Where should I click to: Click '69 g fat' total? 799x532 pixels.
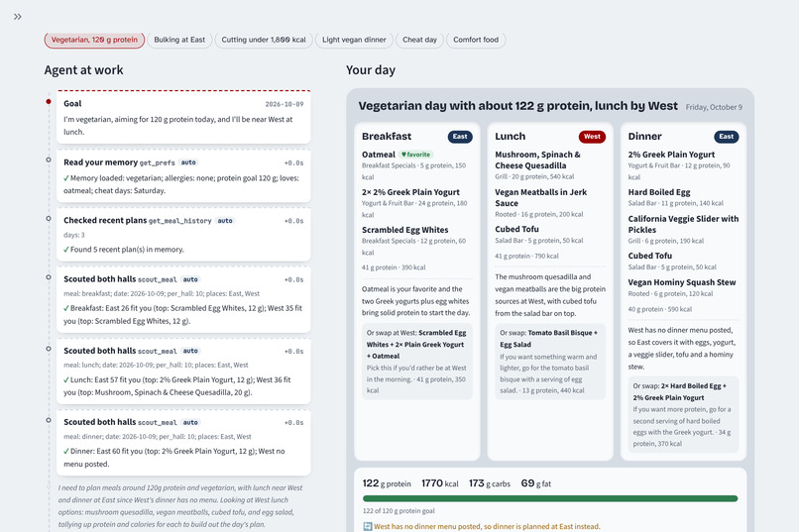[536, 483]
